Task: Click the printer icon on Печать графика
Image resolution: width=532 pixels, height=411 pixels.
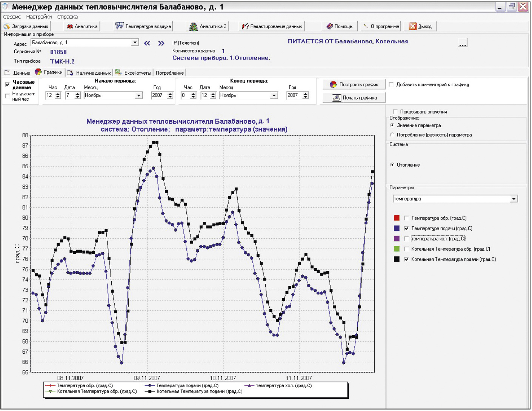Action: click(337, 98)
